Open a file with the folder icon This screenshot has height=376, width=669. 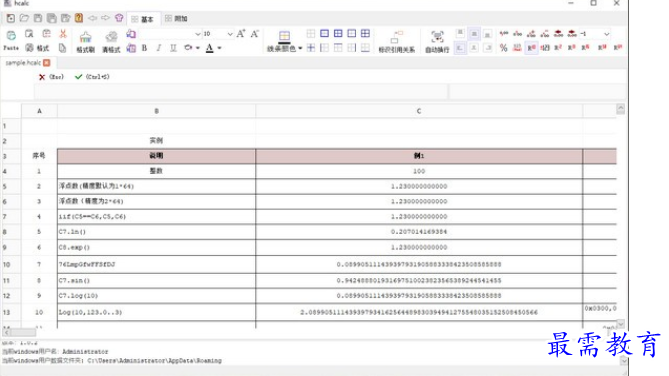pyautogui.click(x=24, y=18)
